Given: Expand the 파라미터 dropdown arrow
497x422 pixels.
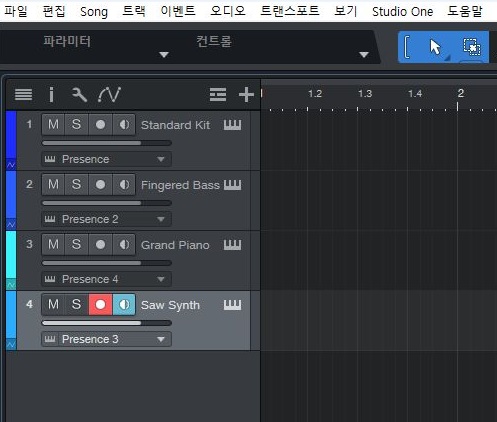Looking at the screenshot, I should [164, 55].
